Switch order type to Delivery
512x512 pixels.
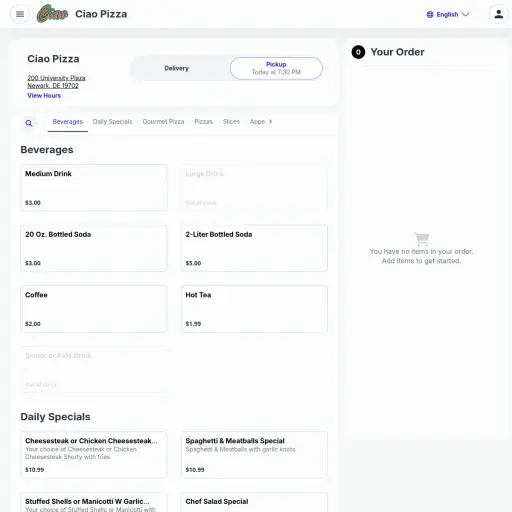[176, 68]
